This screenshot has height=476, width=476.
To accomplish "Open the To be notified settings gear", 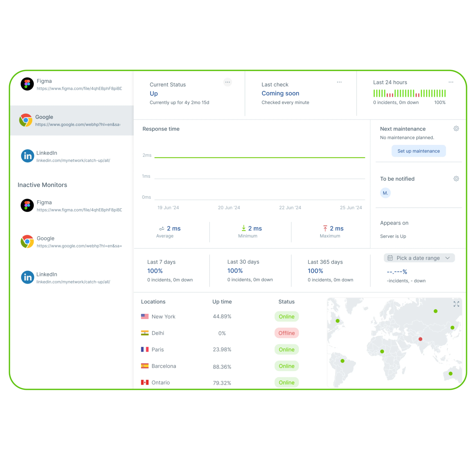I will click(x=456, y=178).
